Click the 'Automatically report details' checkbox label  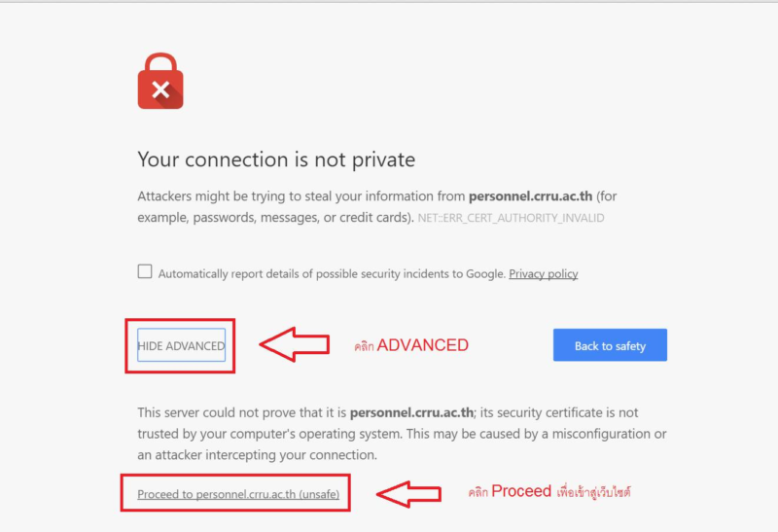click(x=331, y=274)
